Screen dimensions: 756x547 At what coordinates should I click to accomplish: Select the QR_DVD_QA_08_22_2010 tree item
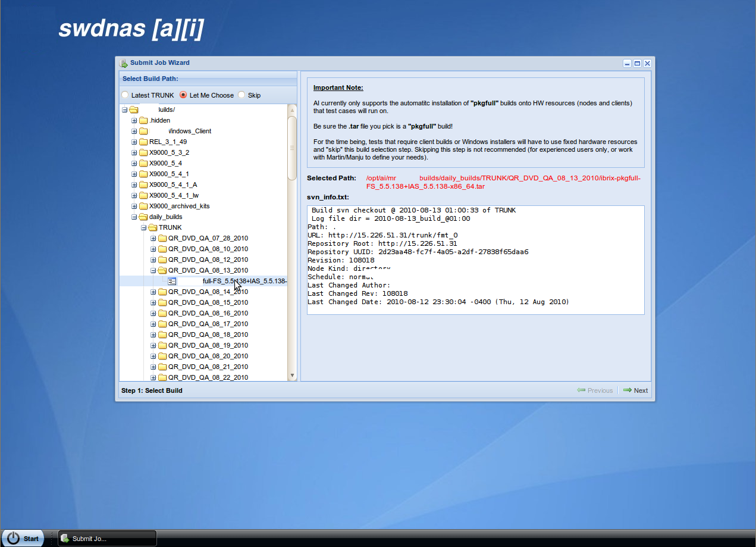click(208, 377)
